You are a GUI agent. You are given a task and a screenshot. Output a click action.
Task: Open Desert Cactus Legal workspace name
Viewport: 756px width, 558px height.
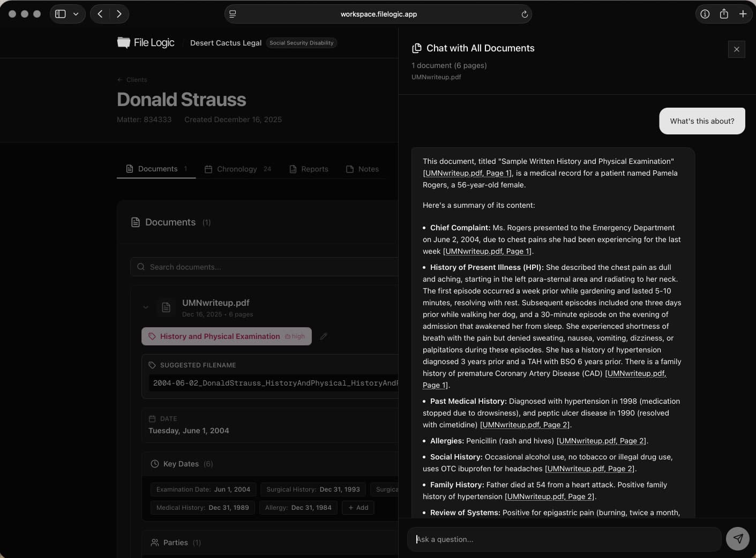[x=226, y=43]
